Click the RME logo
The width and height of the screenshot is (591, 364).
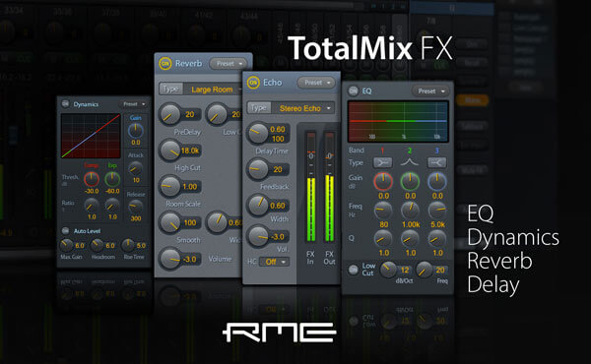coord(280,332)
